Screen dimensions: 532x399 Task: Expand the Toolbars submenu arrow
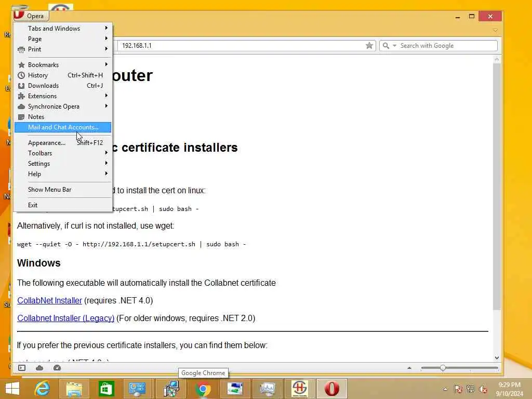pyautogui.click(x=106, y=153)
